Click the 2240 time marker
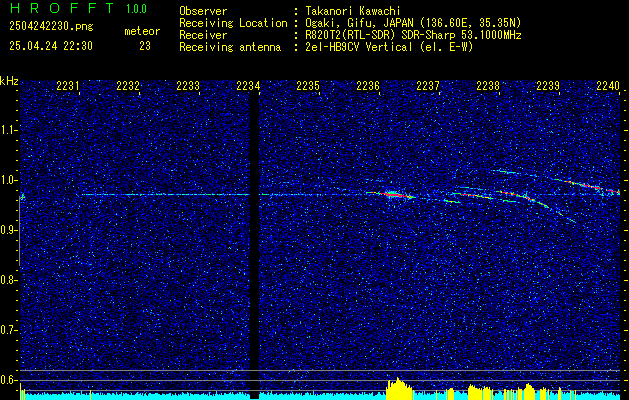Viewport: 629px width, 400px height. (608, 86)
